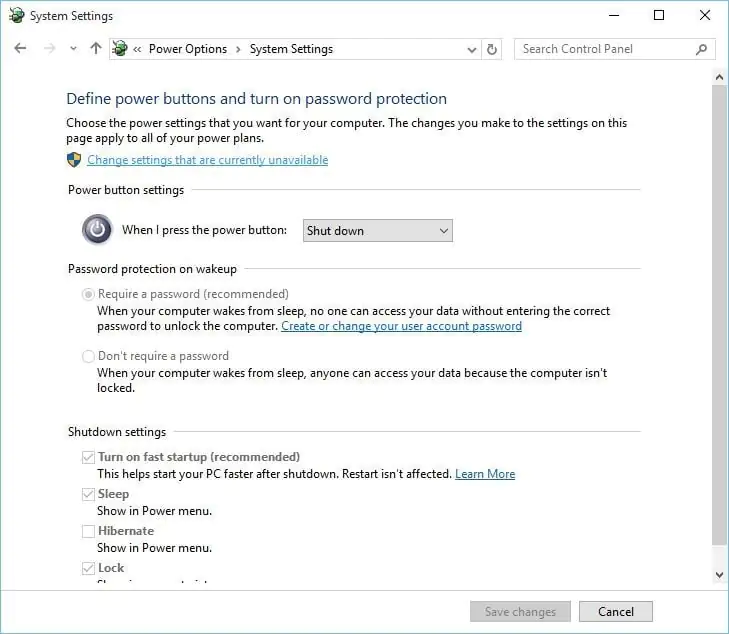Minimize the System Settings window
The image size is (729, 634).
tap(614, 15)
